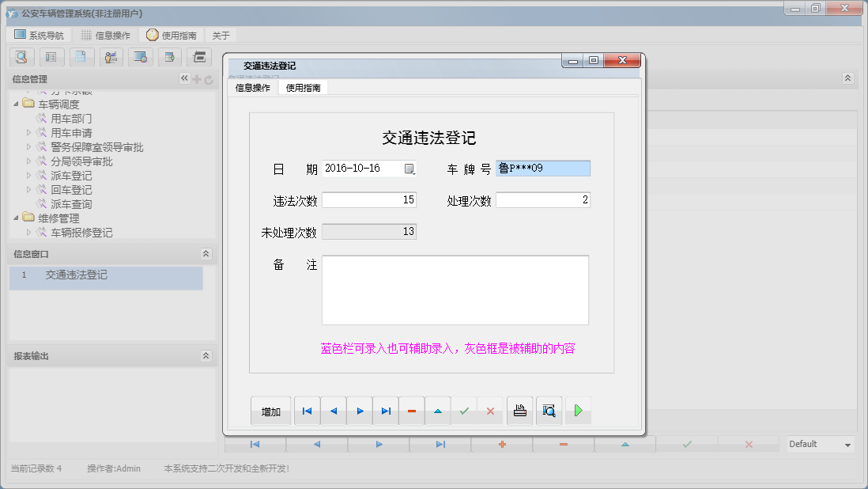The width and height of the screenshot is (868, 489).
Task: Delete current record with the red minus icon
Action: click(x=412, y=411)
